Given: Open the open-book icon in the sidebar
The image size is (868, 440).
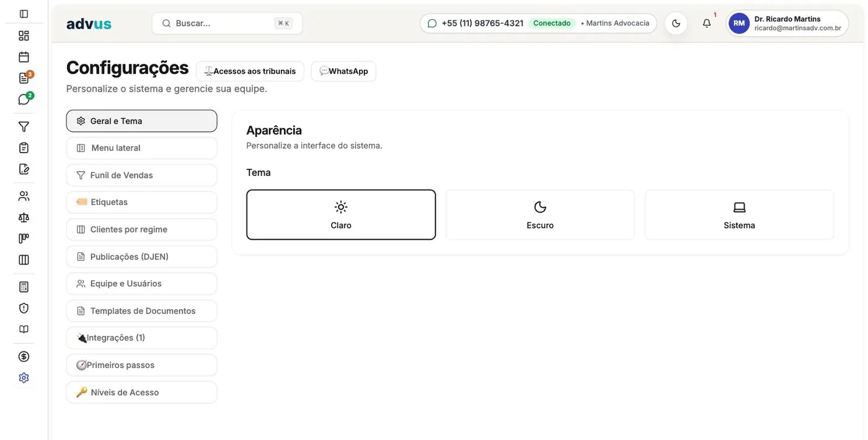Looking at the screenshot, I should click(x=24, y=329).
